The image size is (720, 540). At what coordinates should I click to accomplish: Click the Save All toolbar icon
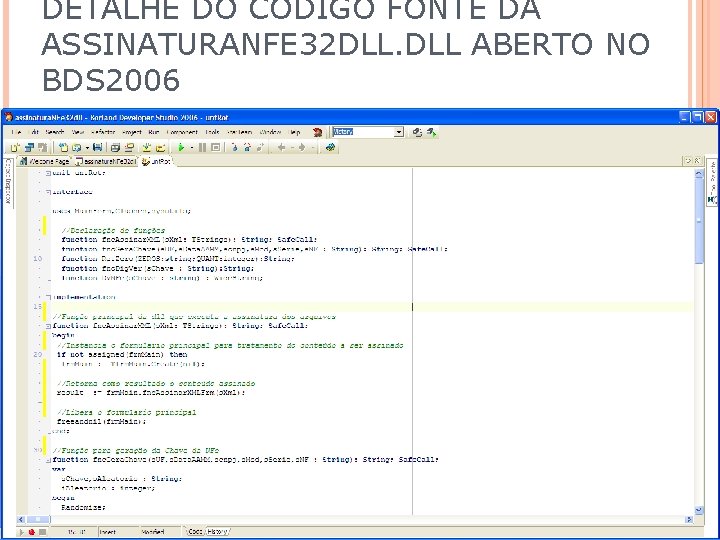click(x=115, y=147)
